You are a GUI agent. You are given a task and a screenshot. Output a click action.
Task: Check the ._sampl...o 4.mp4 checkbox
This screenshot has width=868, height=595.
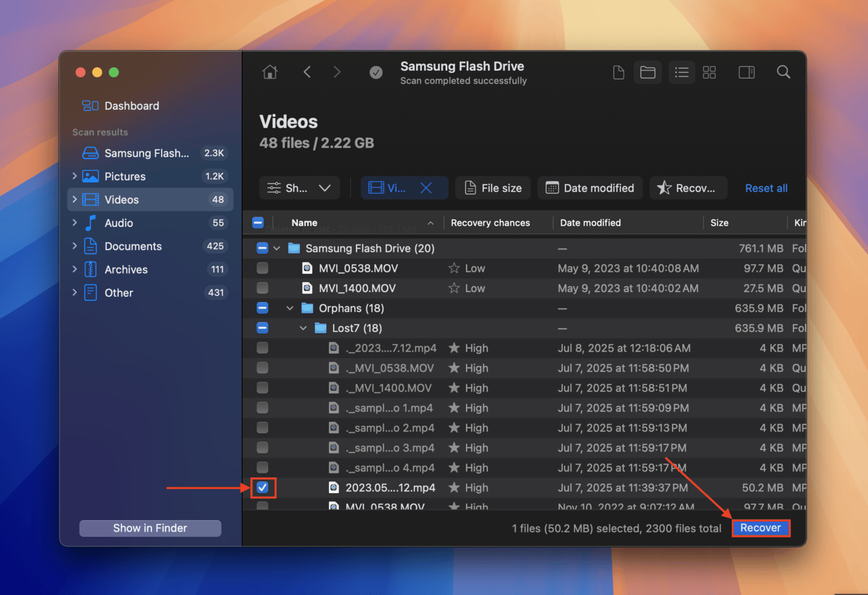coord(262,467)
